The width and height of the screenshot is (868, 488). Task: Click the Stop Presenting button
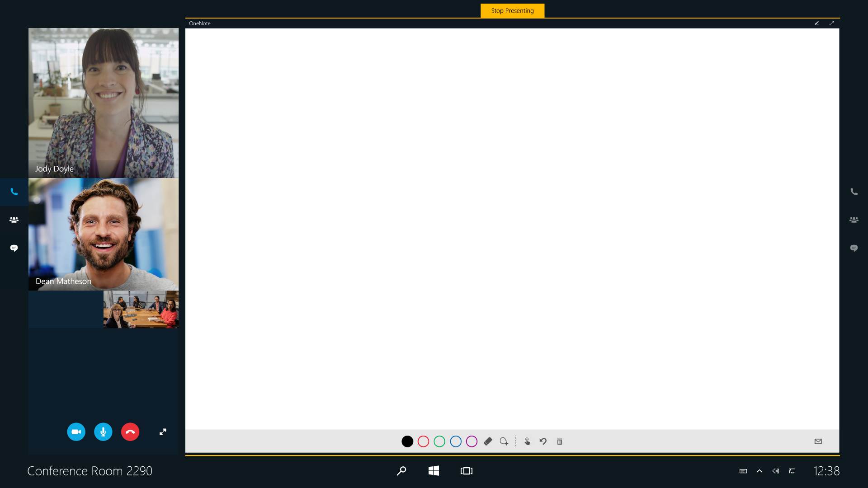click(512, 10)
